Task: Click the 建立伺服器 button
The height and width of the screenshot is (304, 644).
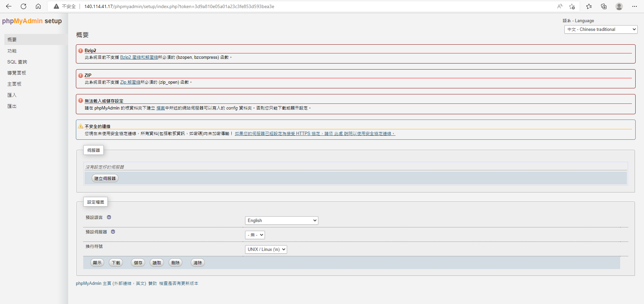Action: pyautogui.click(x=105, y=178)
